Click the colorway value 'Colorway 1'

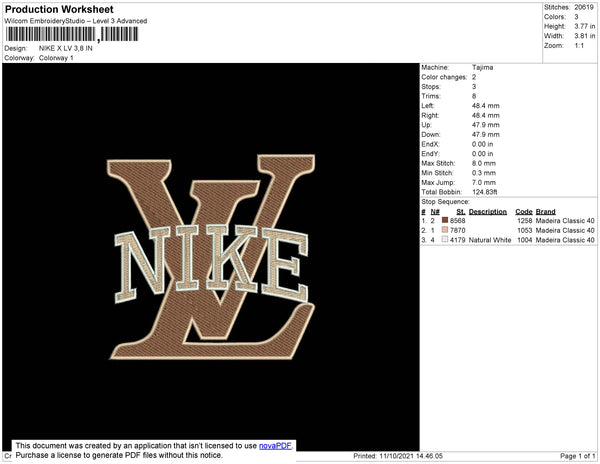click(56, 58)
